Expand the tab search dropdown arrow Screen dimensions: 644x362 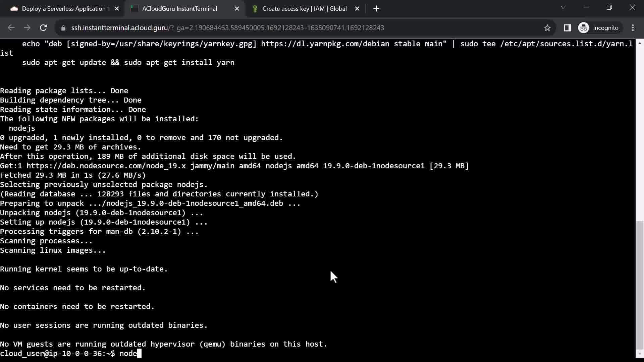[x=563, y=7]
